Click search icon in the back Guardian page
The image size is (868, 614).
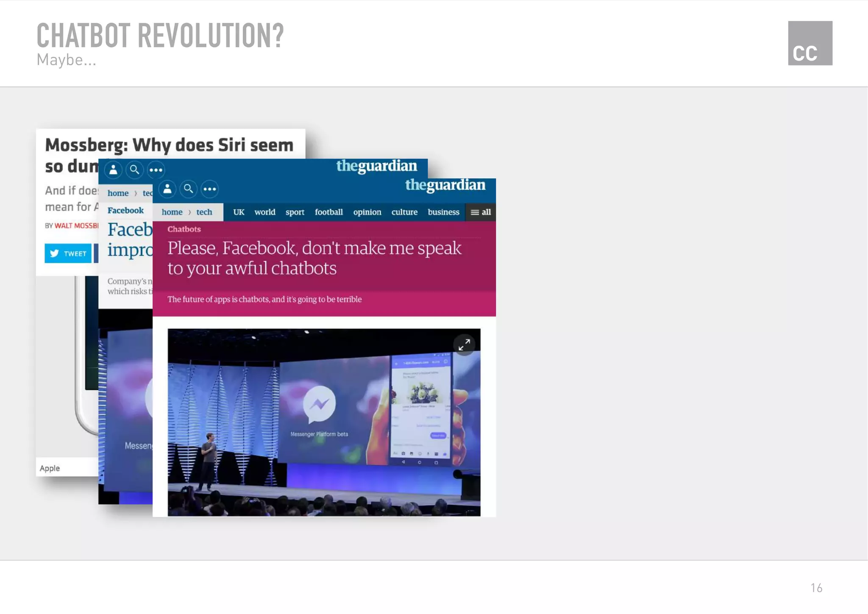[134, 170]
